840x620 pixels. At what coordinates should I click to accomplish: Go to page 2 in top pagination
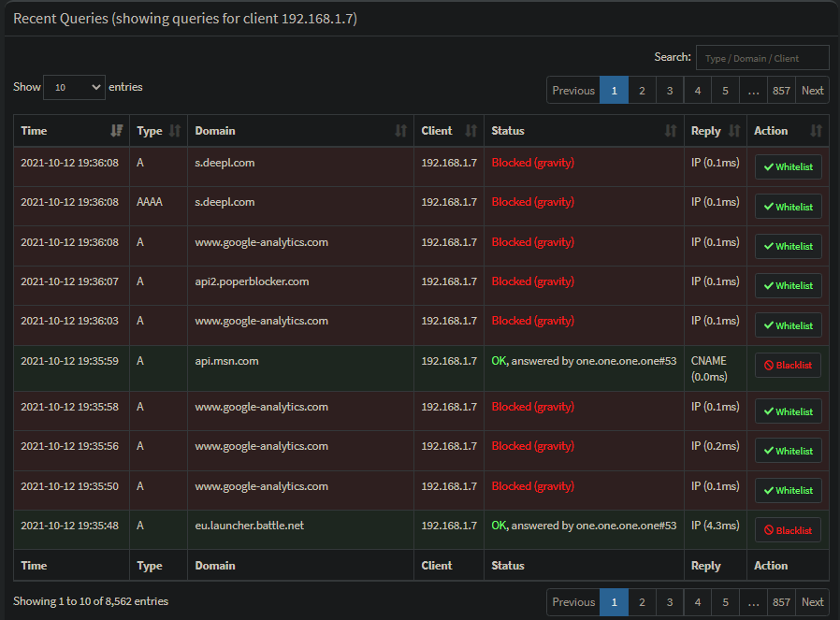642,91
